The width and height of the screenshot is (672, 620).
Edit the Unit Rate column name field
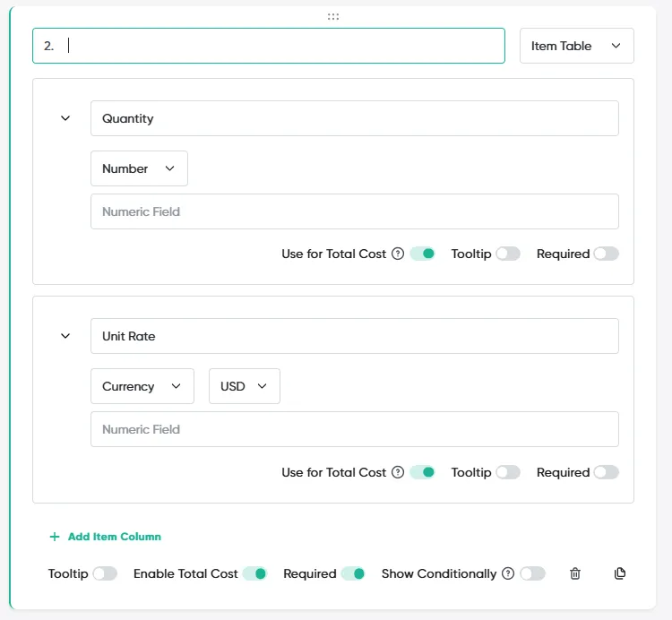(x=355, y=336)
